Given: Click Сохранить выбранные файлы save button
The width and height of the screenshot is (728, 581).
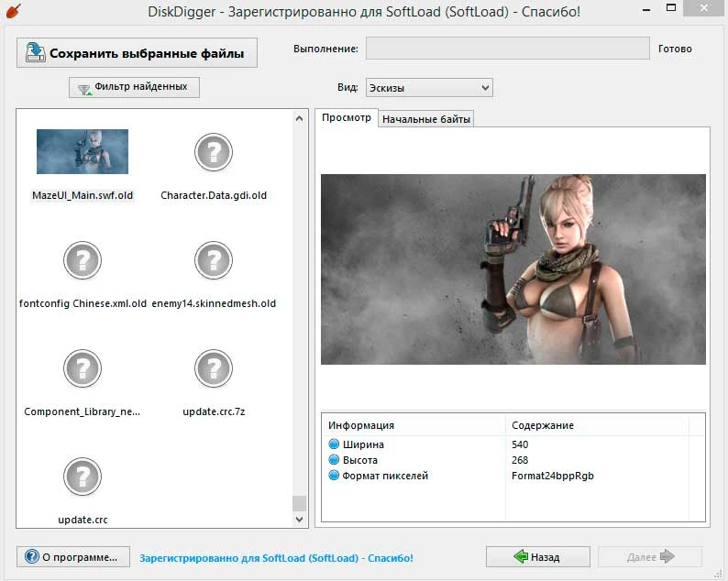Looking at the screenshot, I should [137, 53].
